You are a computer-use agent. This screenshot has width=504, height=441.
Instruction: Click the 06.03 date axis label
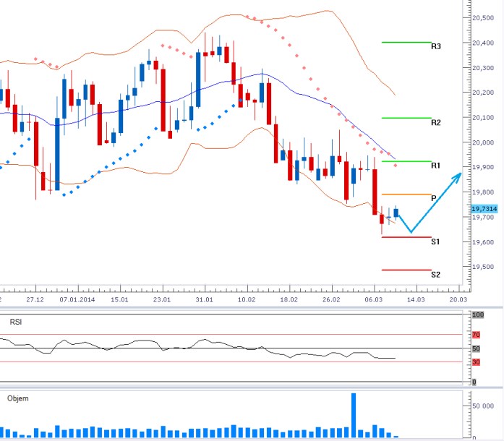pos(374,300)
